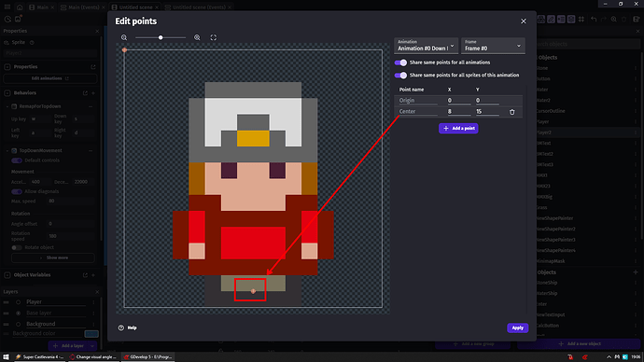
Task: Toggle the grid icon in scene toolbar
Action: (581, 20)
